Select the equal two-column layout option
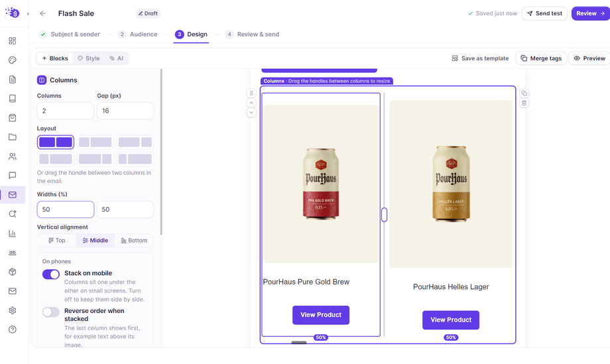The height and width of the screenshot is (364, 610). [56, 143]
